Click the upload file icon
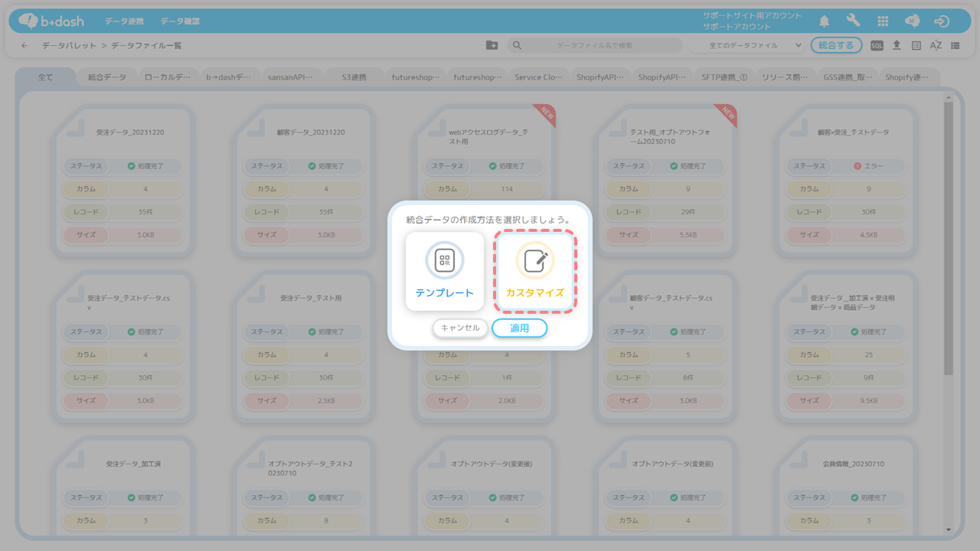Screen dimensions: 980x551 click(897, 46)
